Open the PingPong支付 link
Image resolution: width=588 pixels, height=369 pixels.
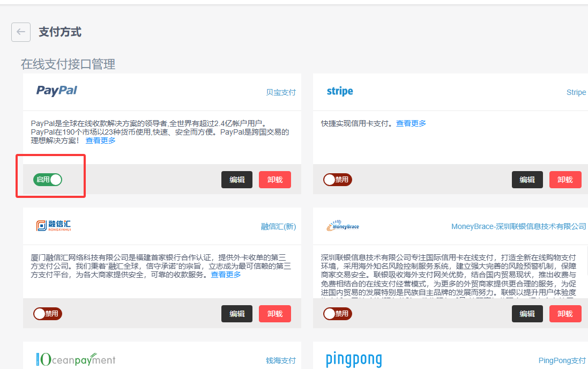coord(562,360)
